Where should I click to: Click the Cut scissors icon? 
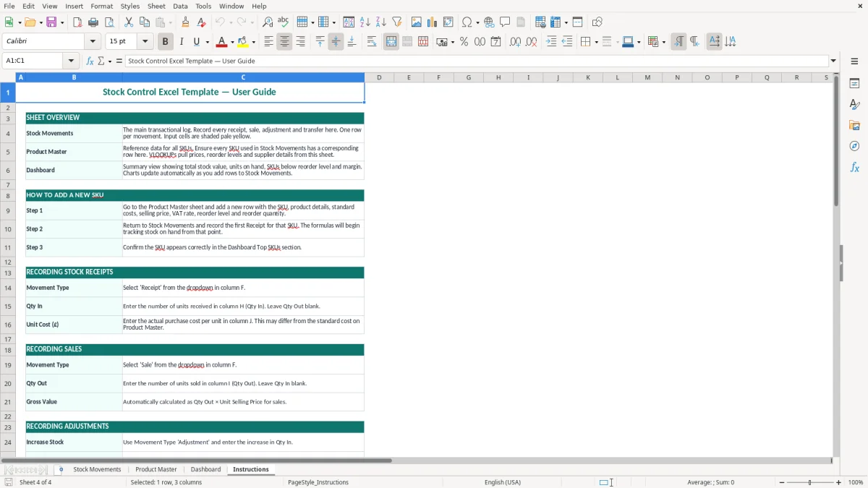[129, 22]
